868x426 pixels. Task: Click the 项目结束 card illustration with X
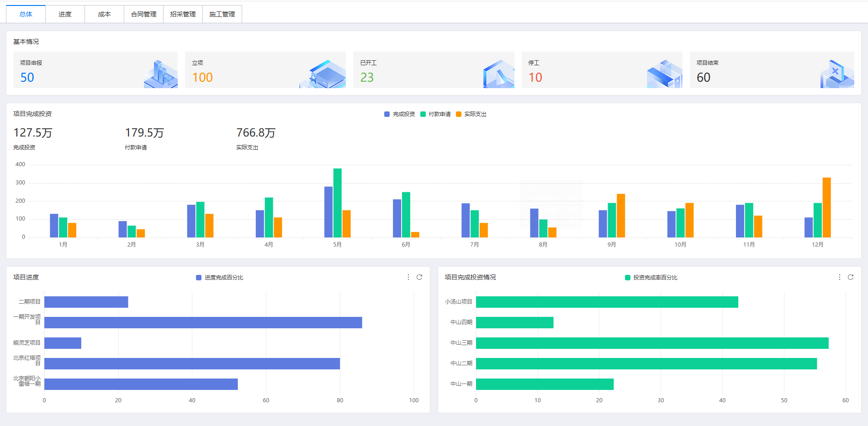[837, 74]
